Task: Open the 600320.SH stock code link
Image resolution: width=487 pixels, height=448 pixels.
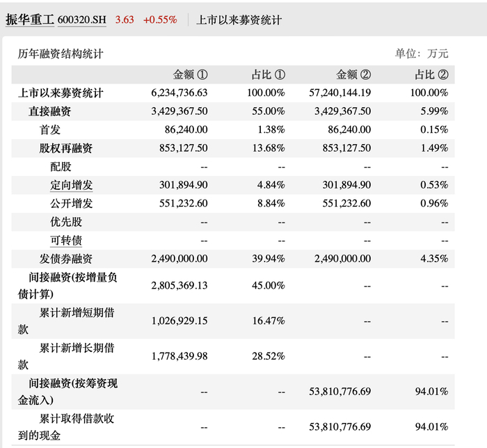Action: pyautogui.click(x=82, y=20)
